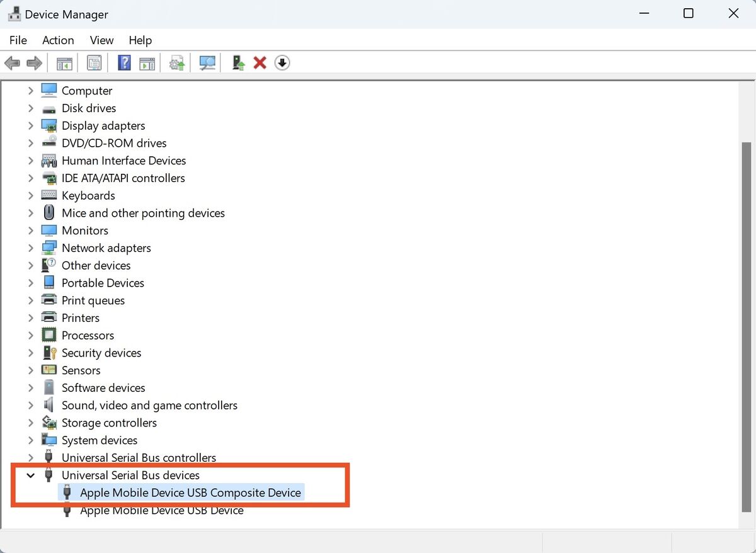
Task: Select the Print queues label
Action: [x=93, y=300]
